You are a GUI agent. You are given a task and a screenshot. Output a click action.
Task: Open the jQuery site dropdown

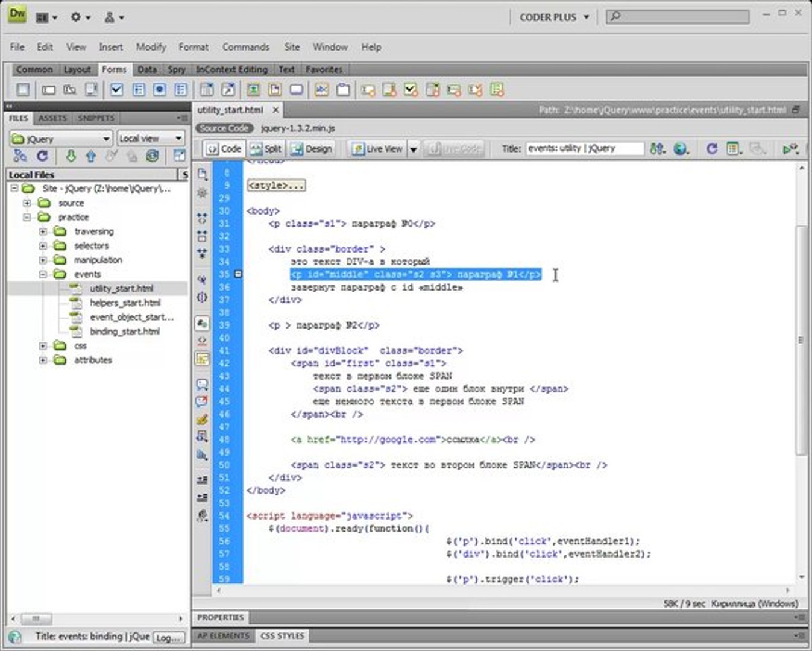pos(61,139)
